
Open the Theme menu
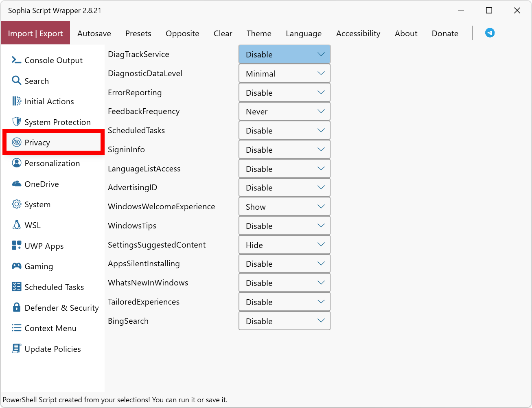click(258, 33)
